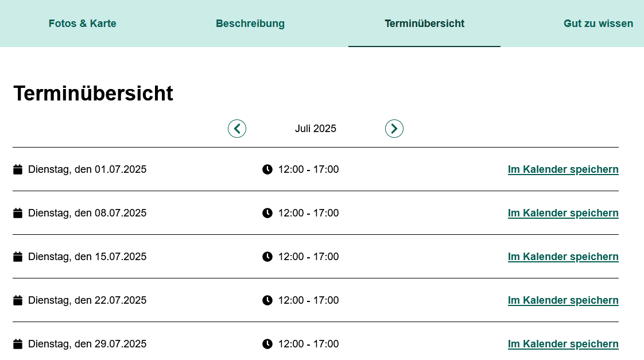Click clock icon in the 29.07.2025 row
644x360 pixels.
coord(267,343)
